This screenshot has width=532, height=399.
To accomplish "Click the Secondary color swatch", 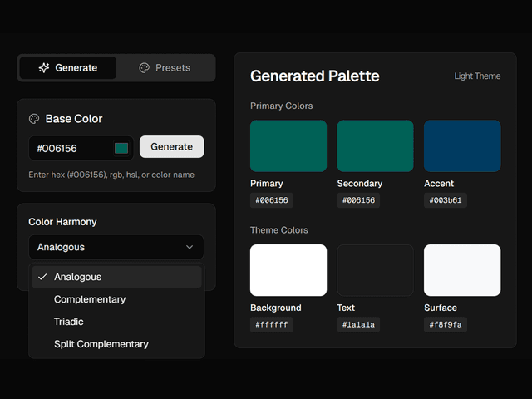I will tap(375, 146).
